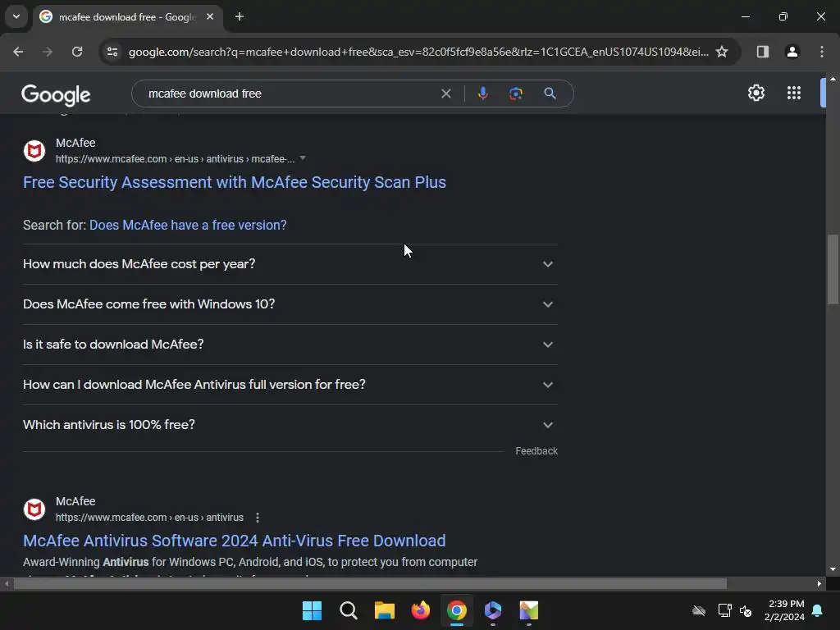
Task: Expand Does McAfee come free with Windows 10
Action: (290, 304)
